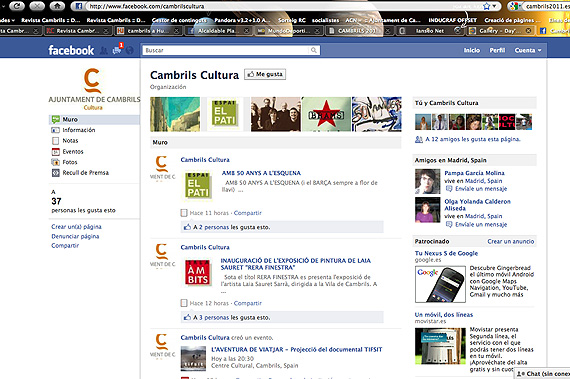Close the 'Iansão Net' browser tab
The image size is (570, 379).
[x=457, y=31]
